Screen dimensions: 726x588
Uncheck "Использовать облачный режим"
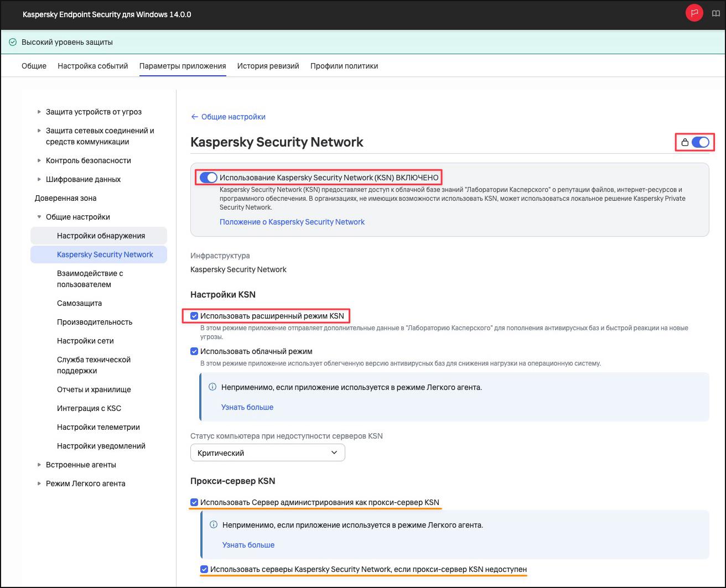[194, 351]
